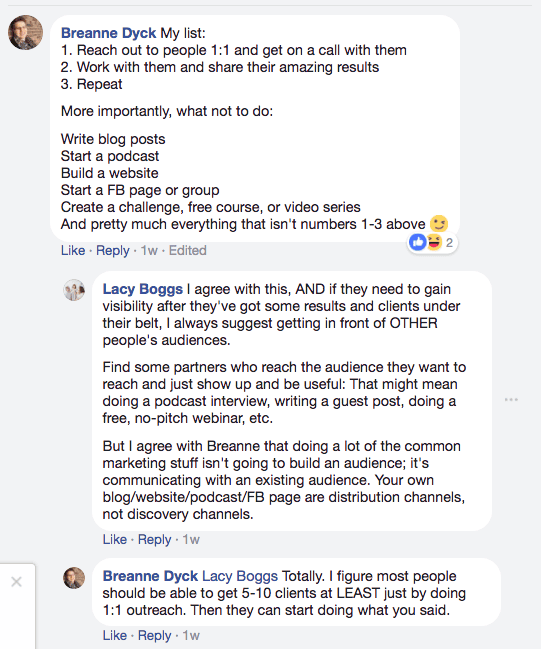This screenshot has width=541, height=649.
Task: Open reaction count showing 2
Action: [449, 243]
